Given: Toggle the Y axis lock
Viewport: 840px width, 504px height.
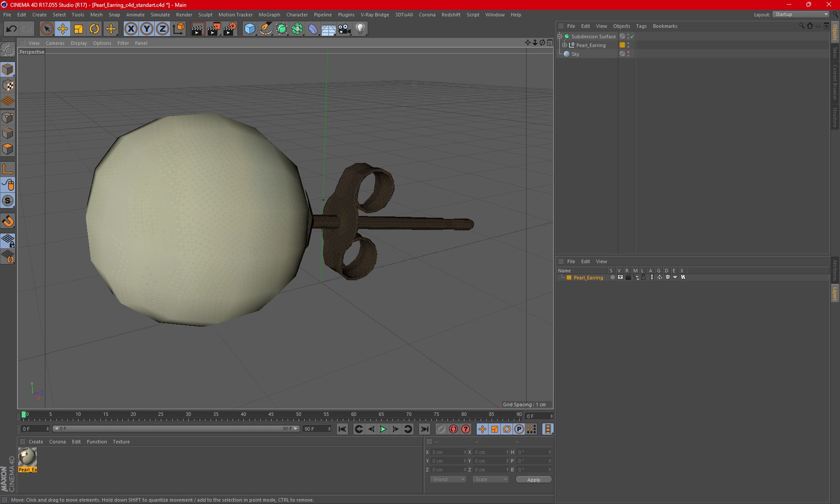Looking at the screenshot, I should [147, 29].
